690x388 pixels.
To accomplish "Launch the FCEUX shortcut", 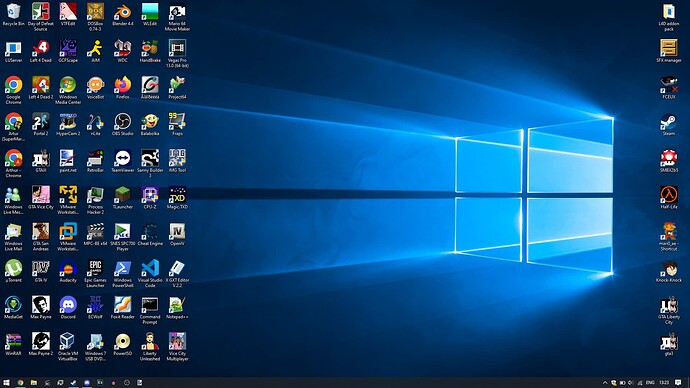I will (x=668, y=88).
